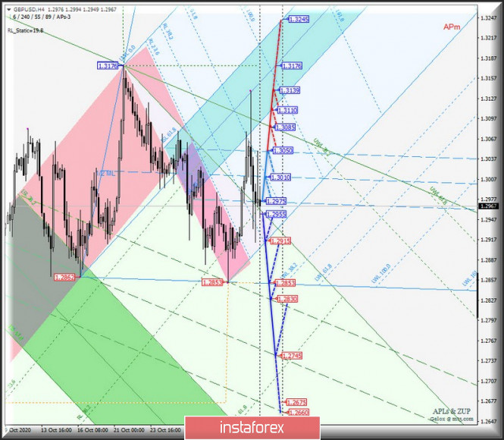Select the red 1.2675 price level label

296,402
